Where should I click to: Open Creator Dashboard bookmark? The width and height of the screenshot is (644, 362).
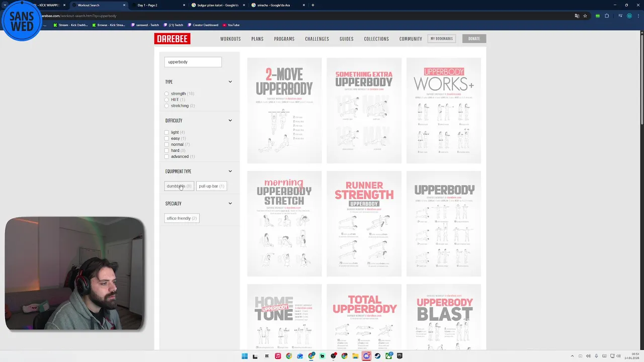(202, 25)
